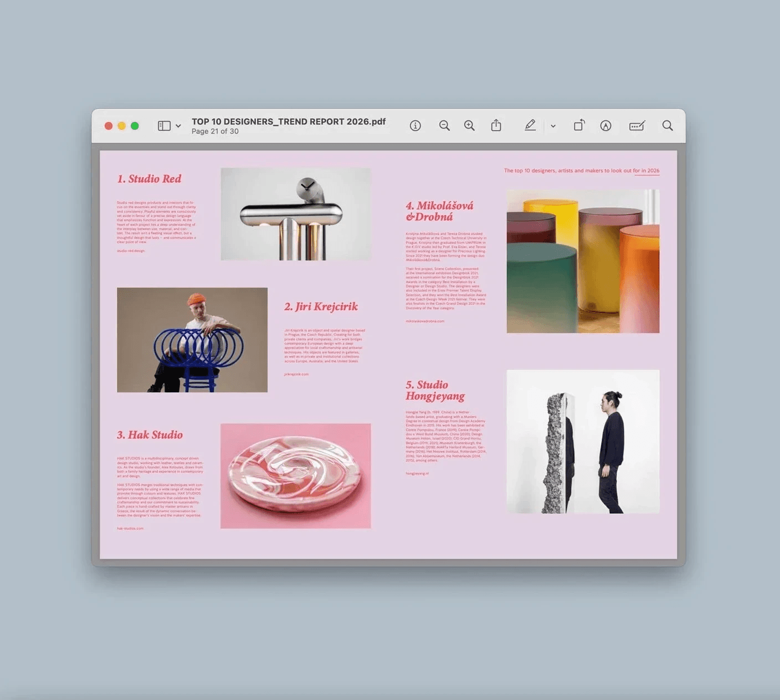Zoom in on the document

pos(469,125)
